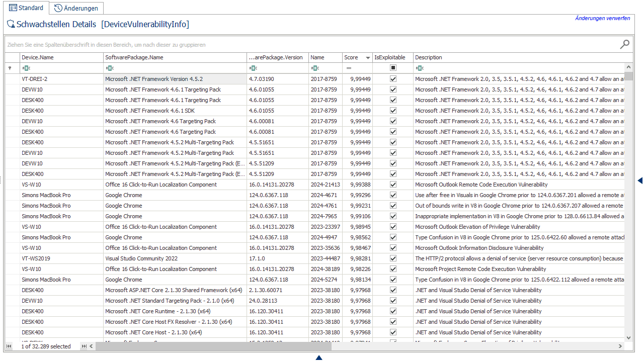
Task: Click Score column sort arrow
Action: pos(368,58)
